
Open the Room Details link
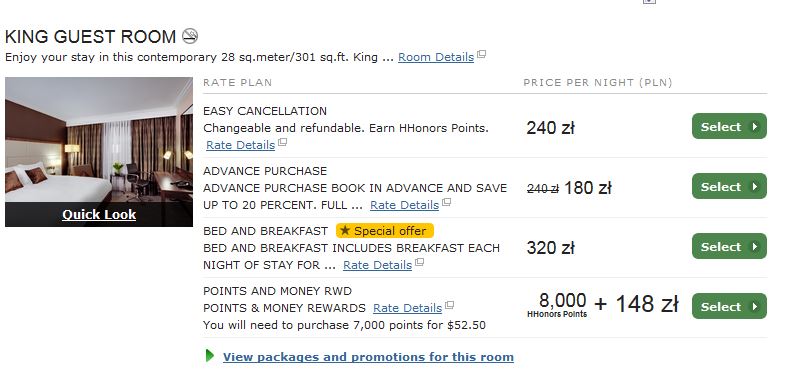[436, 57]
